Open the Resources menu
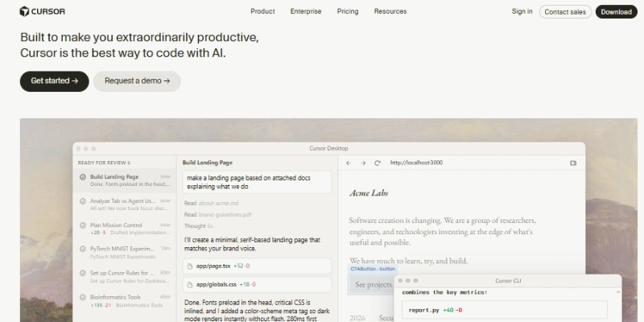Viewport: 644px width, 322px height. 390,11
